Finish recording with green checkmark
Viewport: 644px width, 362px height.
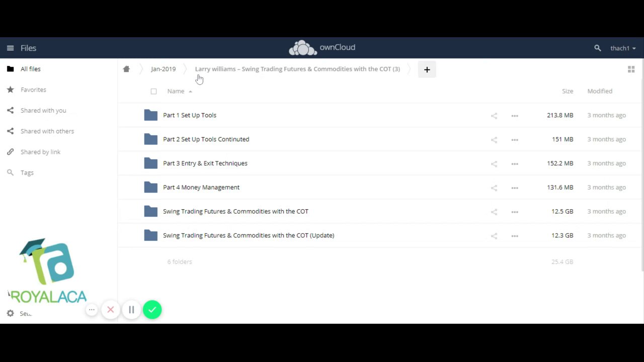[x=152, y=310]
